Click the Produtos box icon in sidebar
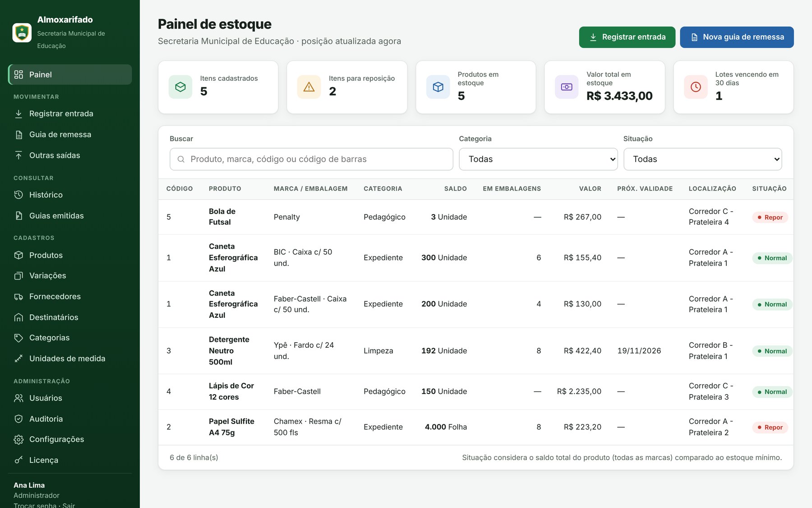The height and width of the screenshot is (508, 812). tap(18, 255)
